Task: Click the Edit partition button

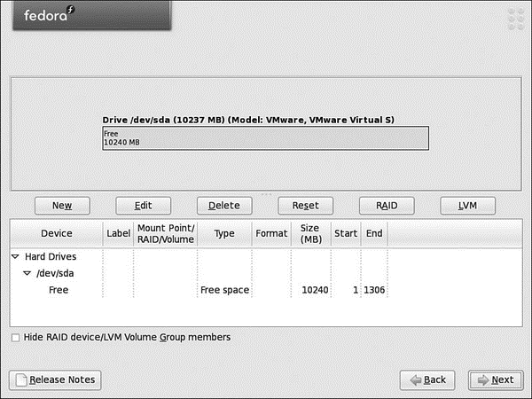Action: pyautogui.click(x=143, y=206)
